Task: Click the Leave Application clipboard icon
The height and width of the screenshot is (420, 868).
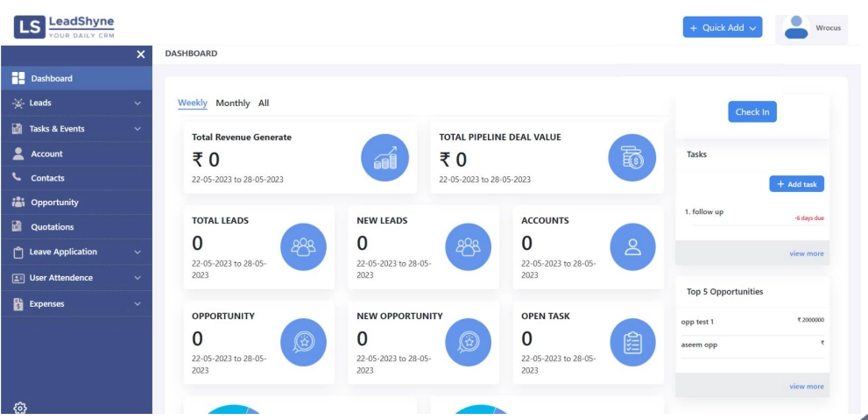Action: click(x=18, y=253)
